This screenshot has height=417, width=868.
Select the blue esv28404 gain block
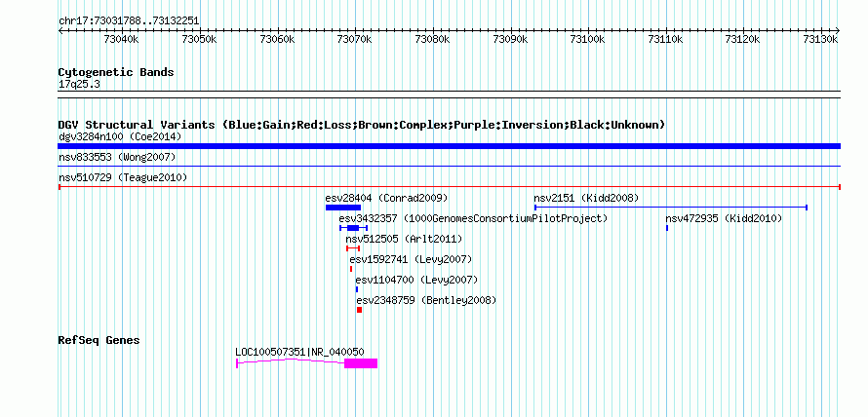coord(343,208)
